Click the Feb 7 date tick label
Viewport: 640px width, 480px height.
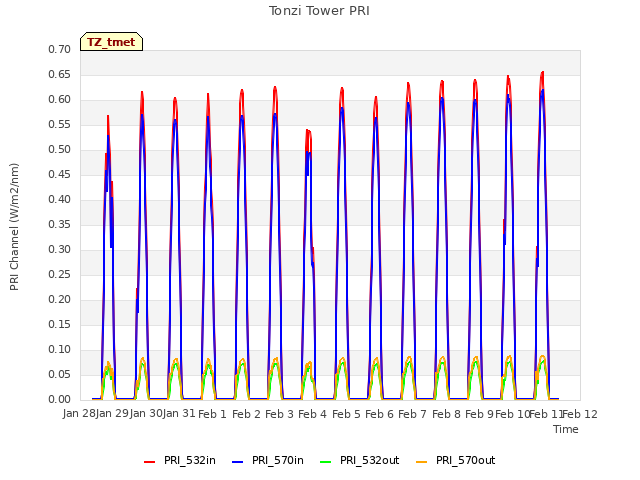(413, 414)
